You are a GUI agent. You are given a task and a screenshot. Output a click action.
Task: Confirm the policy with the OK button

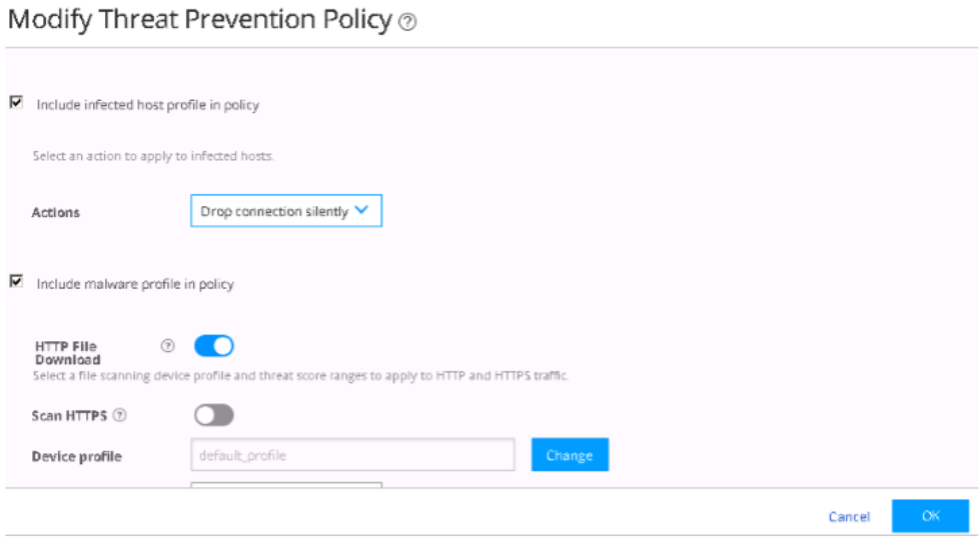(x=930, y=516)
